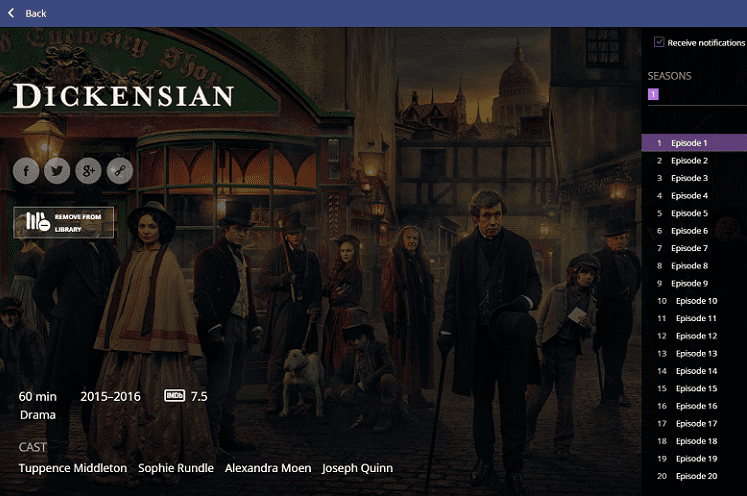Select Episode 17 row
Image resolution: width=747 pixels, height=496 pixels.
(694, 424)
